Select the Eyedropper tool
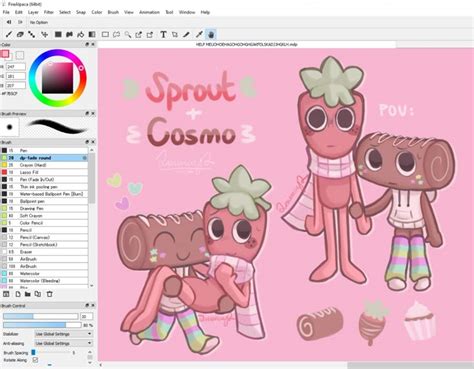 (199, 34)
